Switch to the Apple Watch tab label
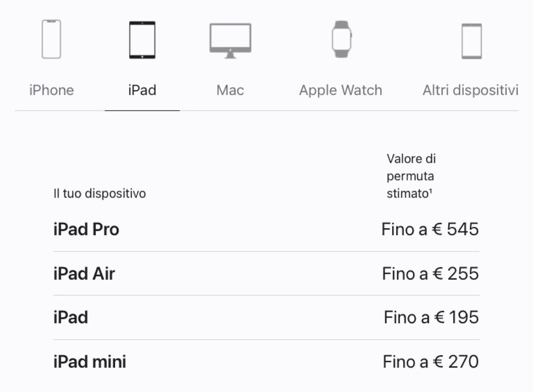Image resolution: width=533 pixels, height=392 pixels. tap(341, 91)
